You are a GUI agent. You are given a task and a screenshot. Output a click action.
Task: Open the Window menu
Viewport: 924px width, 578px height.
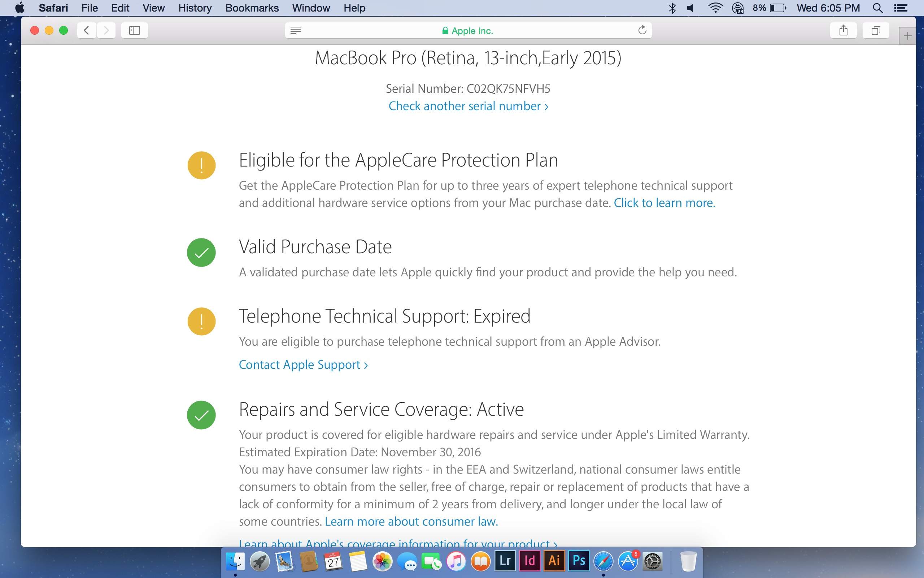coord(311,8)
